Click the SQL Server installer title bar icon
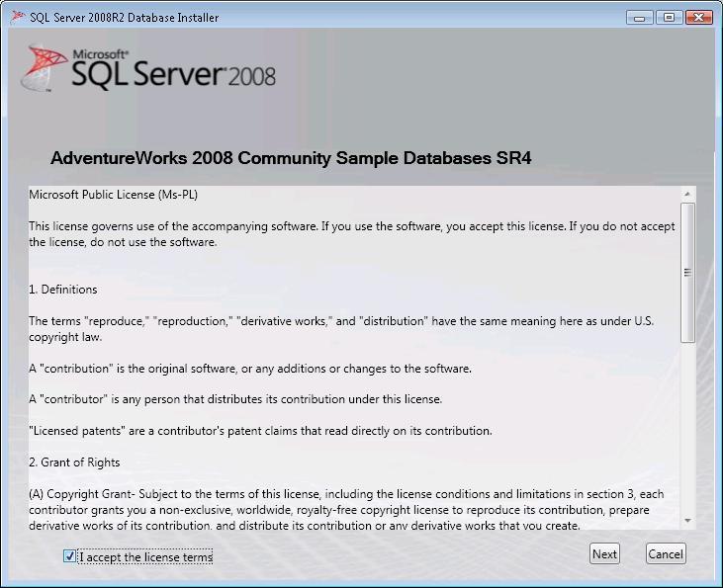 [x=18, y=18]
